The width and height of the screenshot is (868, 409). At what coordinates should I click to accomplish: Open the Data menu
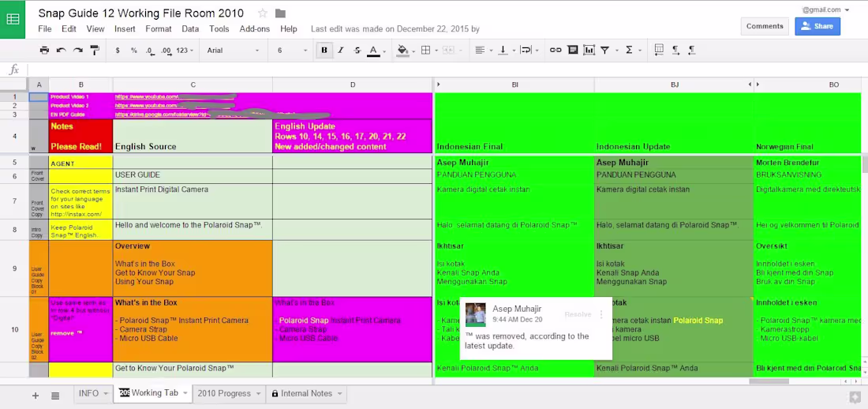[x=190, y=28]
